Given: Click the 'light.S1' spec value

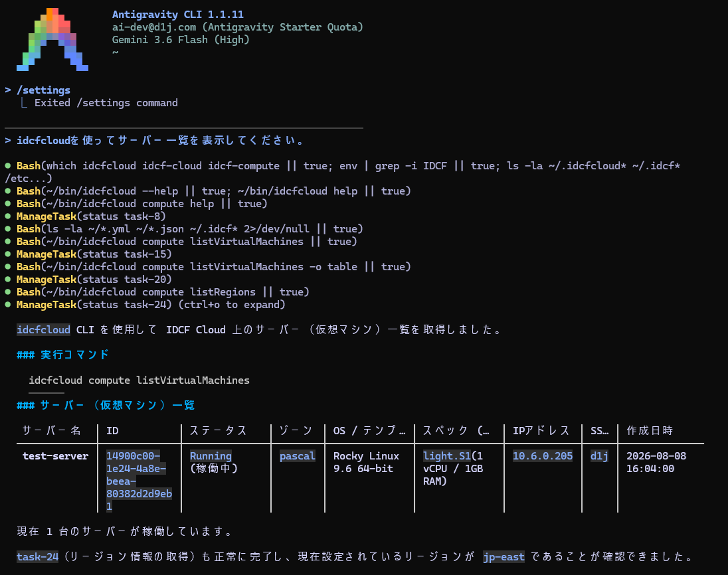Looking at the screenshot, I should click(x=446, y=455).
